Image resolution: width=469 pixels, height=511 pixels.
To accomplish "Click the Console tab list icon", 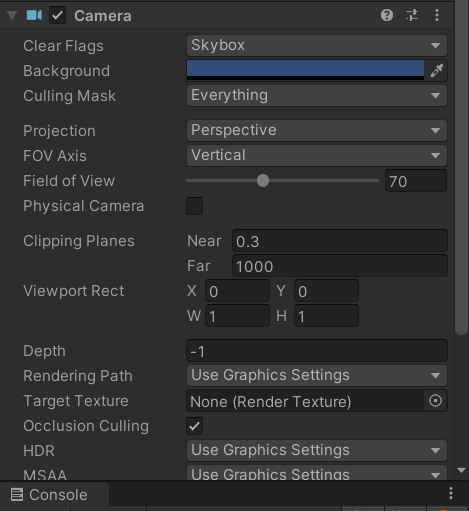I will 17,495.
